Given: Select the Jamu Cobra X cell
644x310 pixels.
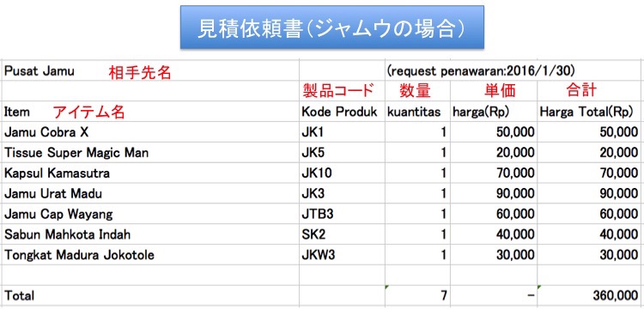Looking at the screenshot, I should (x=150, y=132).
